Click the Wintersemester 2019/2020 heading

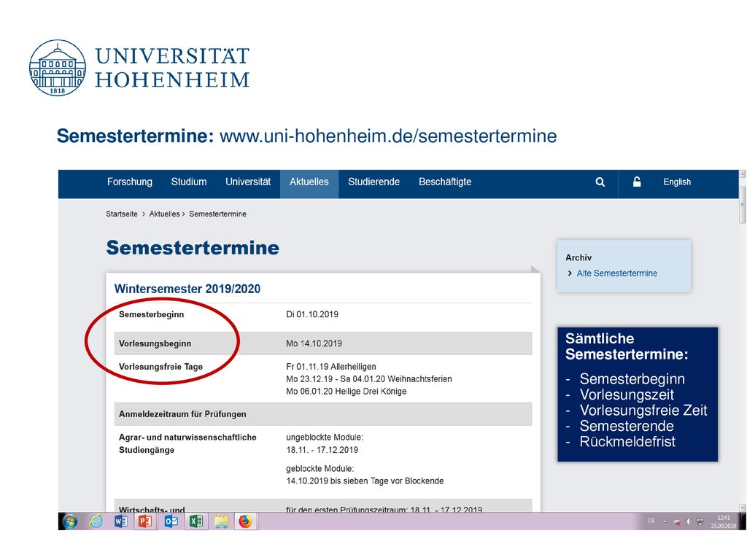pos(187,289)
